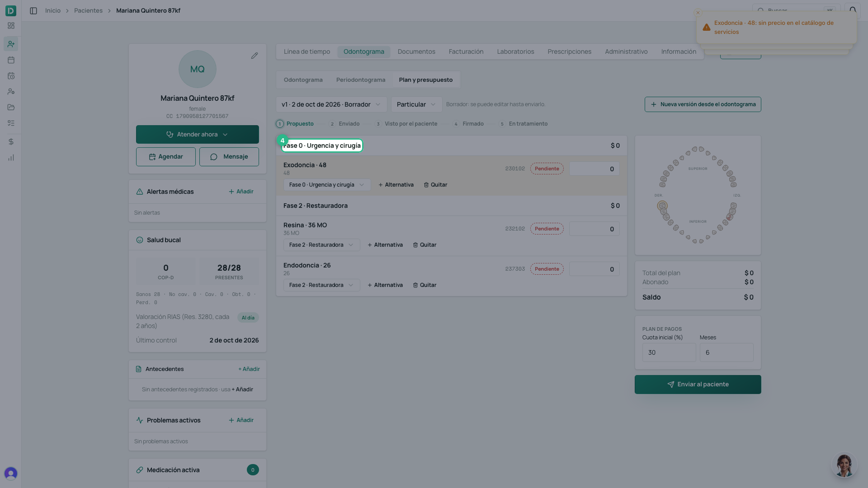Expand the Atender ahora dropdown
The height and width of the screenshot is (488, 868).
[198, 134]
